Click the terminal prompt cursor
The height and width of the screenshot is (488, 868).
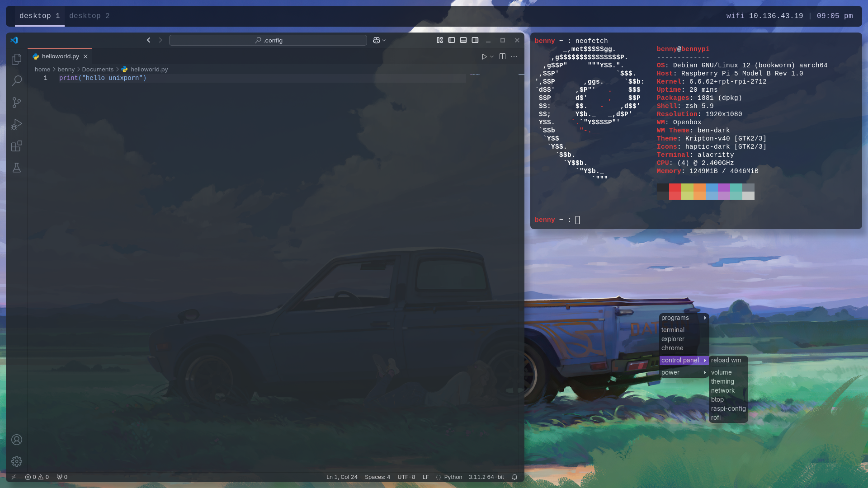577,220
